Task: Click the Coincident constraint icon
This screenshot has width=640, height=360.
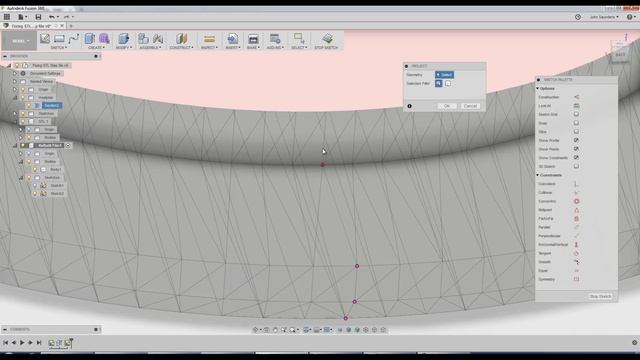Action: 576,184
